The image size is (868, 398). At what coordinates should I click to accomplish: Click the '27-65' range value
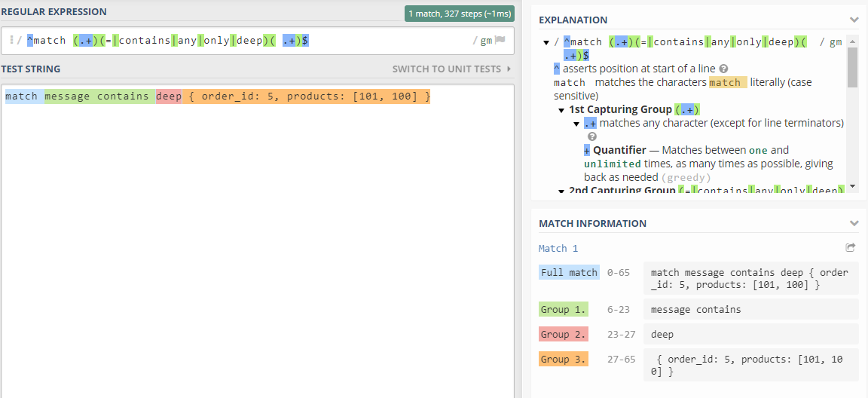coord(621,360)
